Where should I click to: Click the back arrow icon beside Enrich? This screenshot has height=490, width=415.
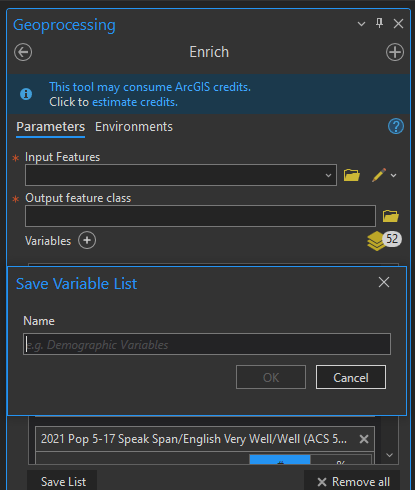coord(23,52)
